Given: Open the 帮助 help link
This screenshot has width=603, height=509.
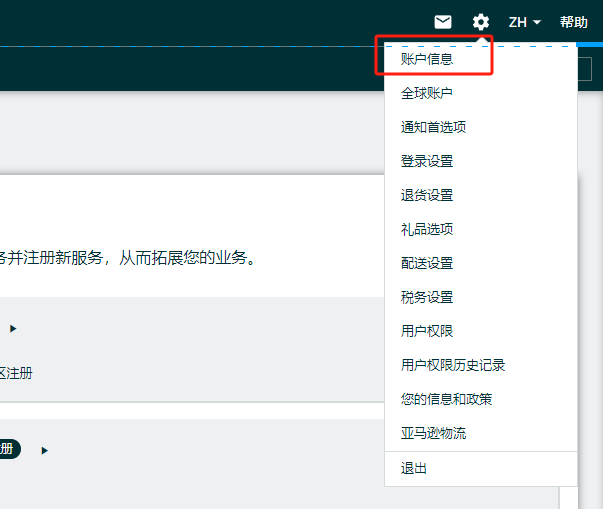Looking at the screenshot, I should 573,22.
